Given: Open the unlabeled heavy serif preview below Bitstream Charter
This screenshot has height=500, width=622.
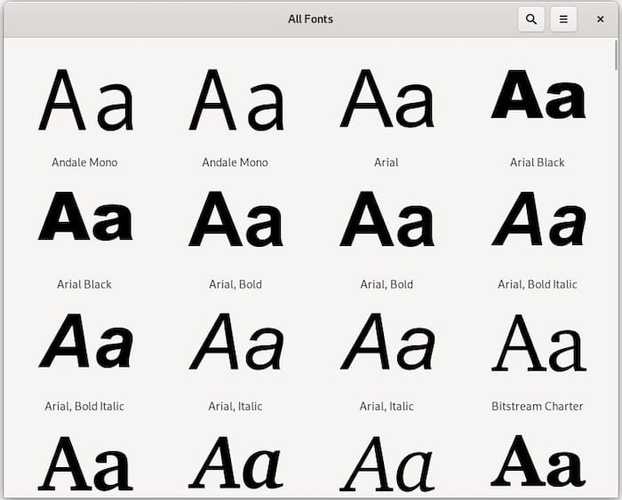Looking at the screenshot, I should tap(538, 462).
